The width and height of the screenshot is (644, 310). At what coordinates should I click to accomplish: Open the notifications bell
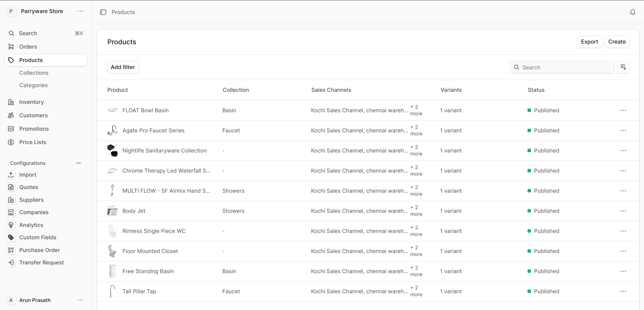click(632, 12)
